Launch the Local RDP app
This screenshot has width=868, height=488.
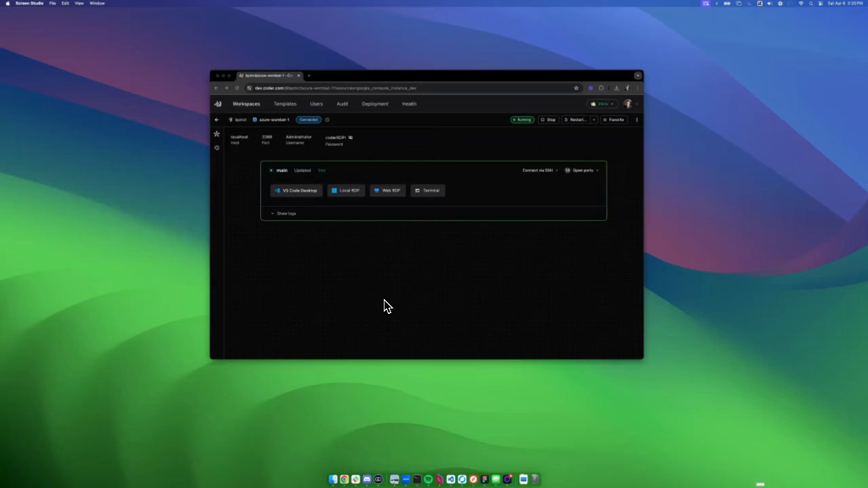(x=346, y=190)
